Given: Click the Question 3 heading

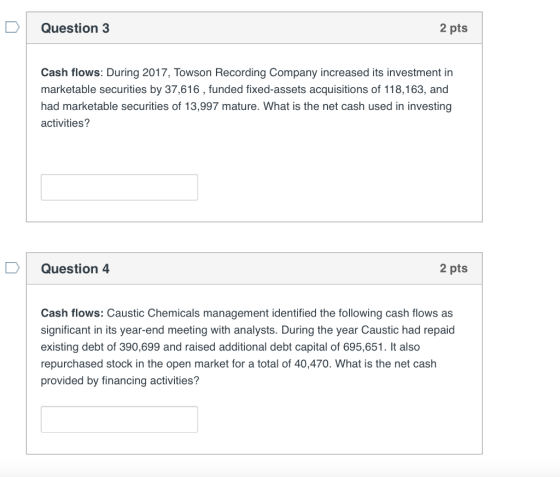Looking at the screenshot, I should click(x=75, y=28).
